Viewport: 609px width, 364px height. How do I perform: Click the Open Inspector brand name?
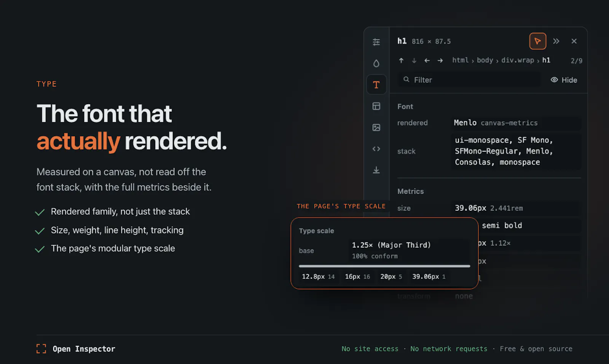click(x=84, y=349)
